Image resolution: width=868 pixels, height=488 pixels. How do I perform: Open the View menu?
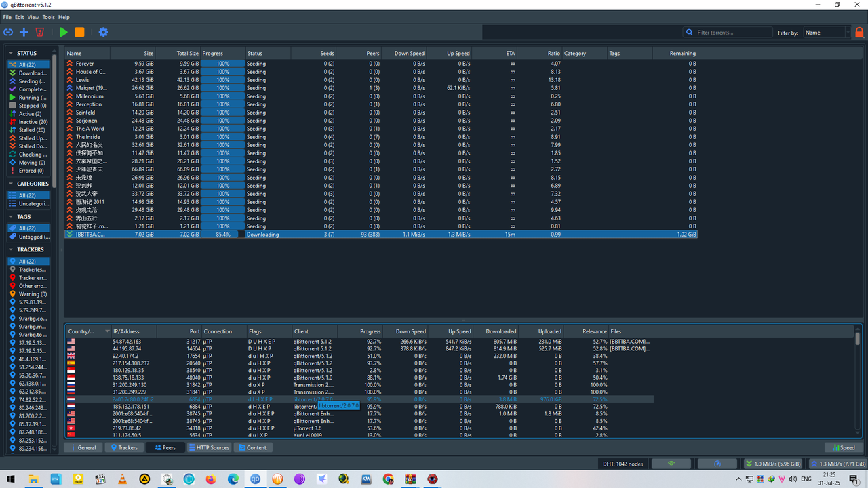33,17
